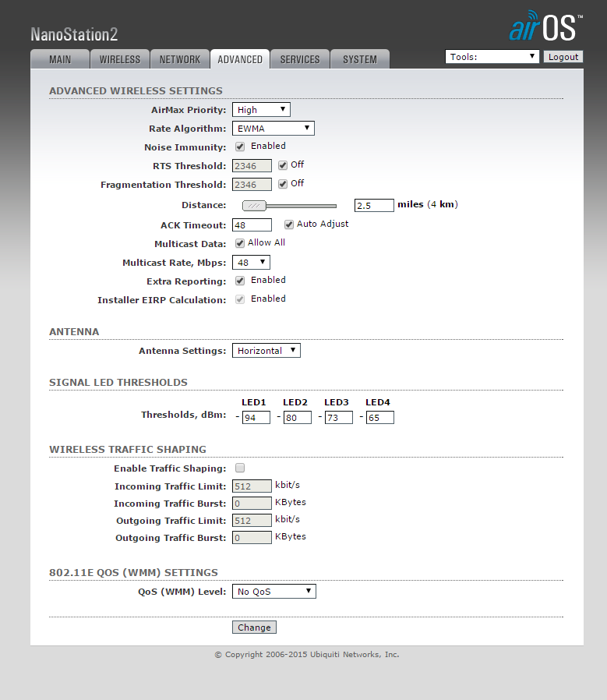Click Incoming Traffic Limit field

click(x=252, y=486)
